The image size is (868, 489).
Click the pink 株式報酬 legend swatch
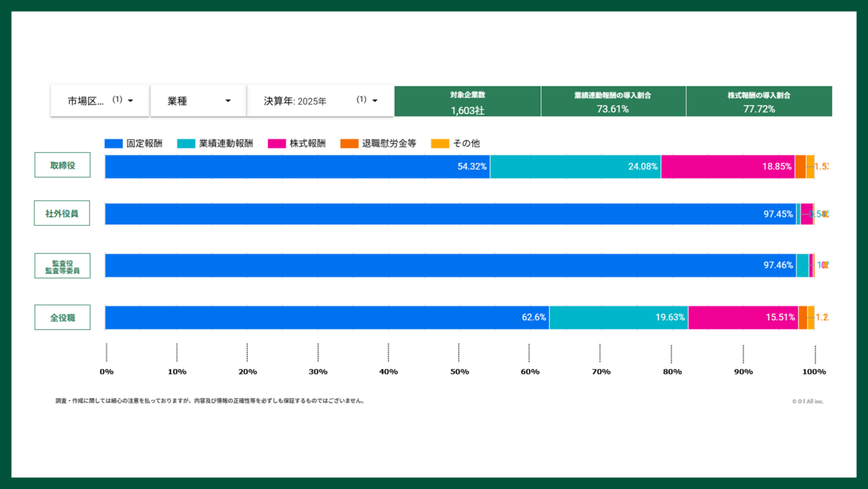(277, 143)
